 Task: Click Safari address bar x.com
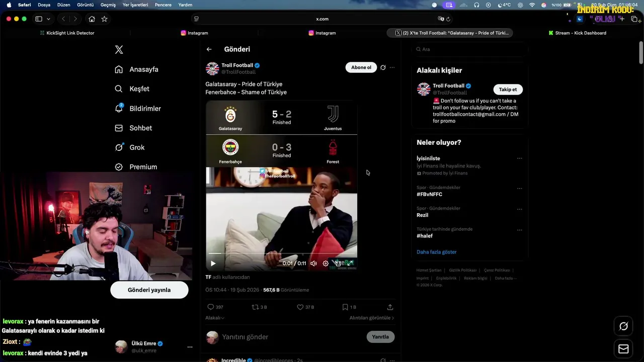pos(322,19)
